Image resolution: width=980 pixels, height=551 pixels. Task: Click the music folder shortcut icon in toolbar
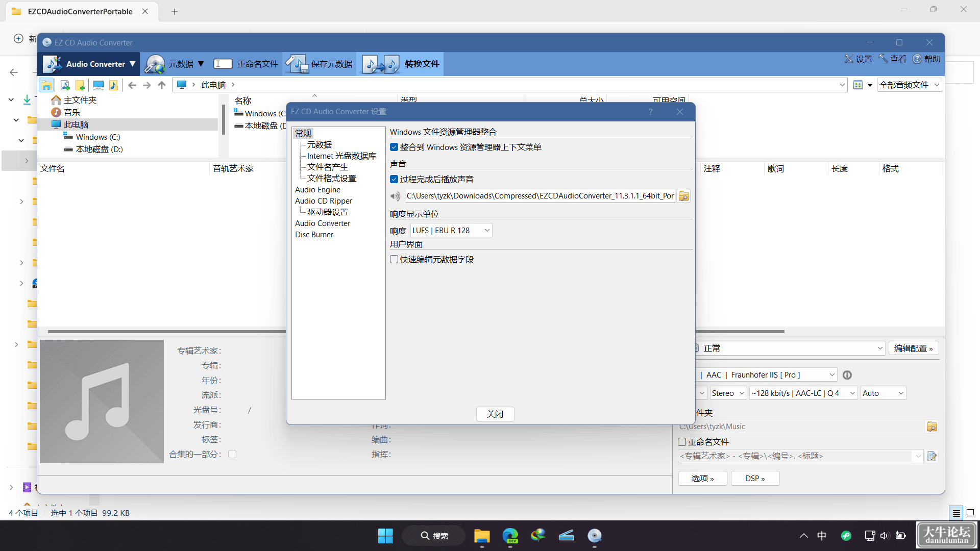click(x=113, y=85)
